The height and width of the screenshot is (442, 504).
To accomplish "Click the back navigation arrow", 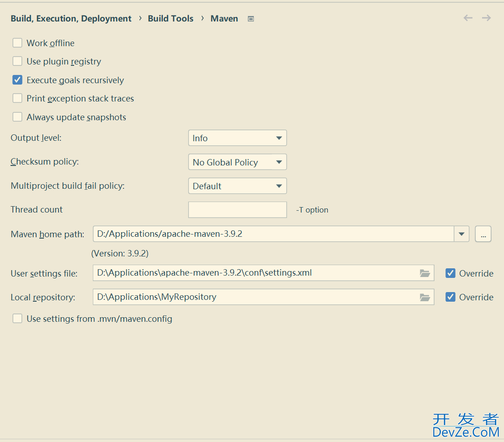I will tap(468, 18).
